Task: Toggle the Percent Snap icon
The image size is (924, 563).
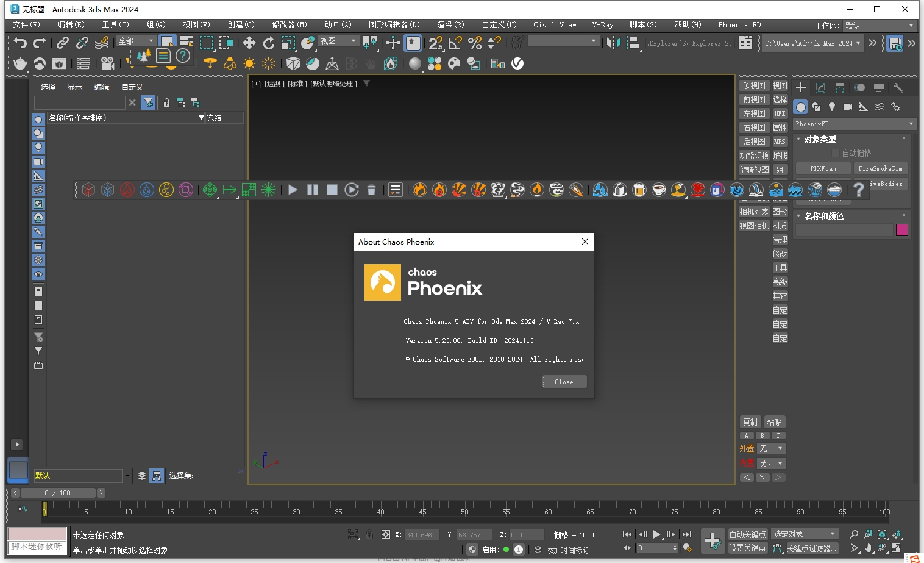Action: [475, 43]
